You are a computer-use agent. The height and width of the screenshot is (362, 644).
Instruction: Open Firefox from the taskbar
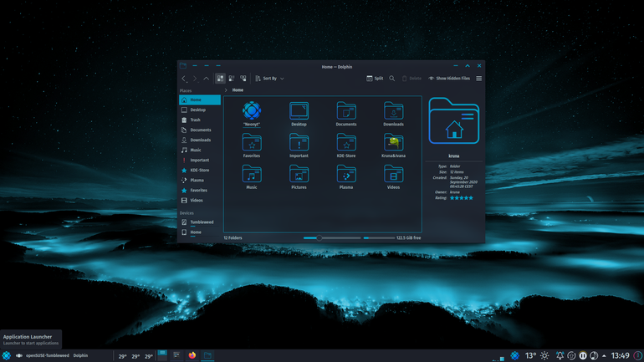click(x=192, y=355)
